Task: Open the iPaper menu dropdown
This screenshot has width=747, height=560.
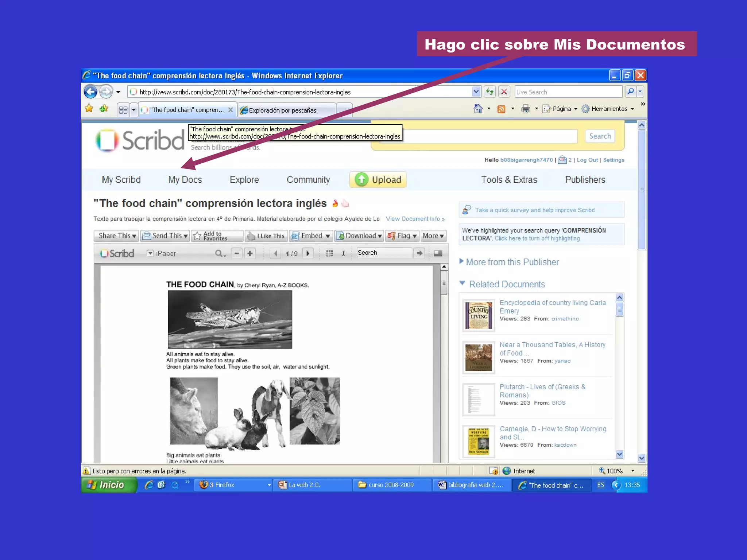Action: coord(150,253)
